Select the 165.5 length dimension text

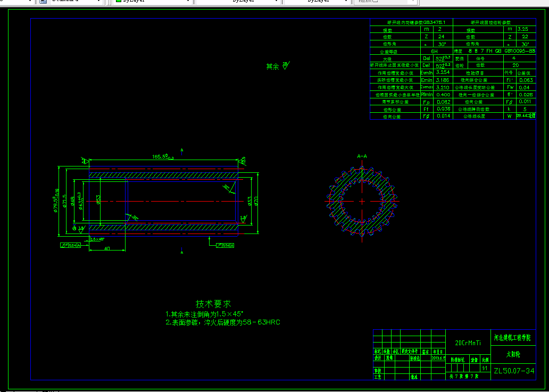click(163, 156)
